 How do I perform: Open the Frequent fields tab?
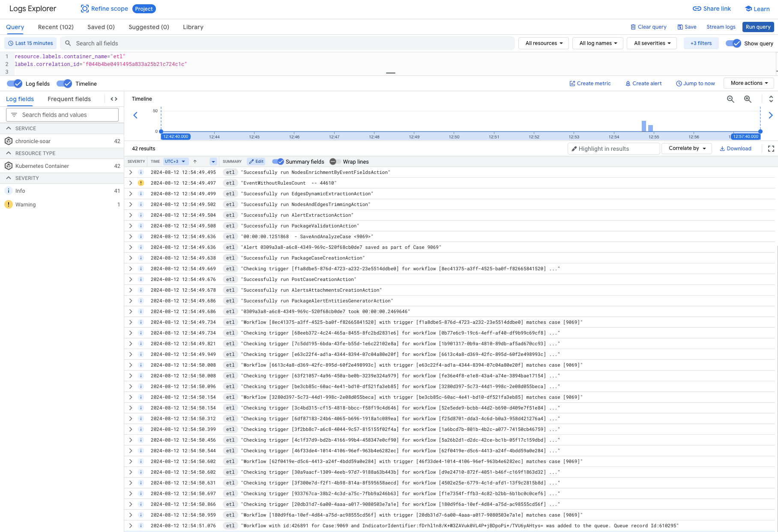click(69, 99)
